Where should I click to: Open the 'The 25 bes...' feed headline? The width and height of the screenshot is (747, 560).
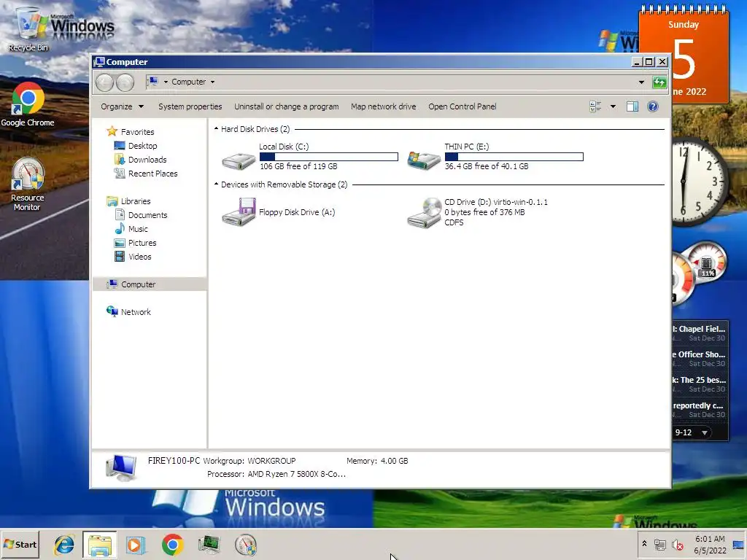(x=700, y=380)
